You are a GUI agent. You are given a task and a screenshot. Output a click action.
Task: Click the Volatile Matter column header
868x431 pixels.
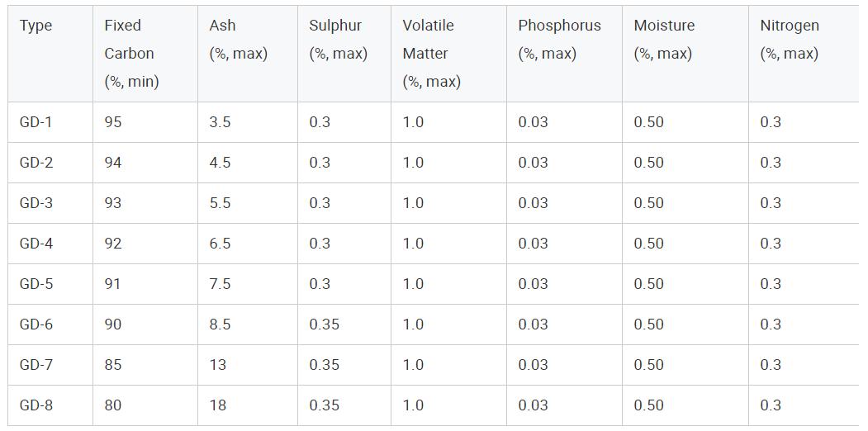click(431, 53)
